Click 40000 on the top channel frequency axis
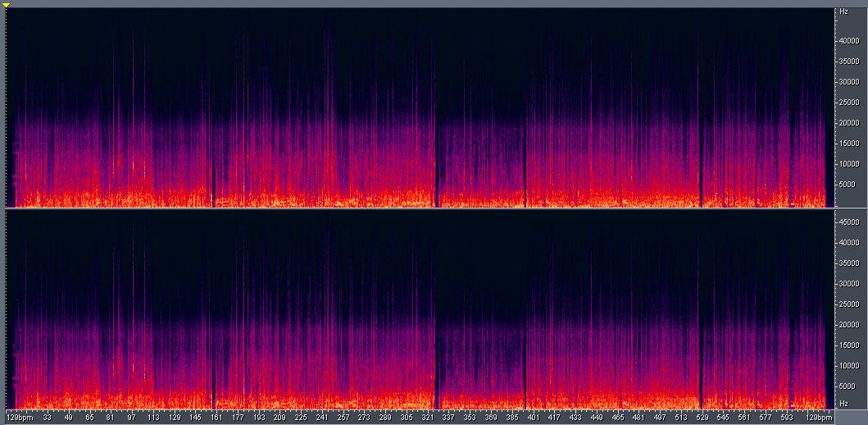The width and height of the screenshot is (868, 425). (847, 41)
